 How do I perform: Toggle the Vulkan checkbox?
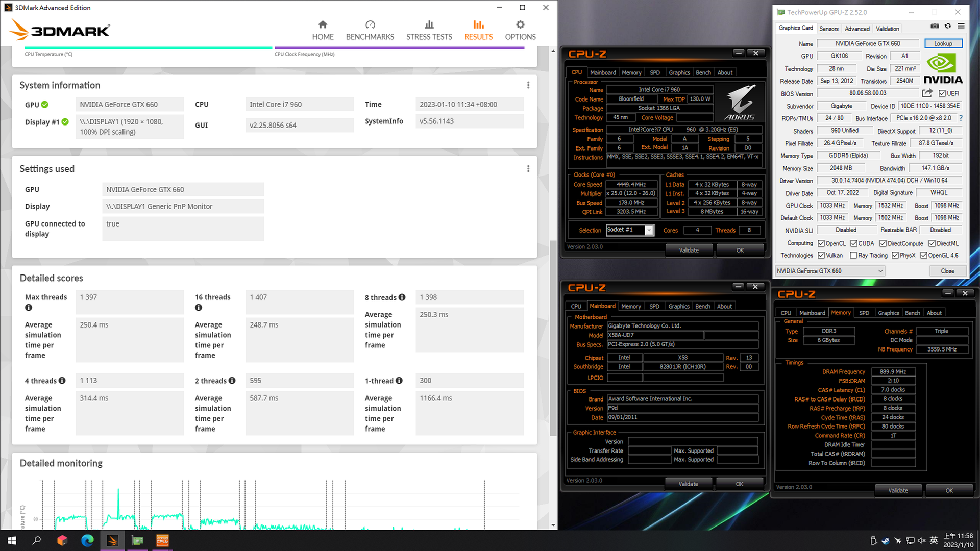(x=821, y=256)
